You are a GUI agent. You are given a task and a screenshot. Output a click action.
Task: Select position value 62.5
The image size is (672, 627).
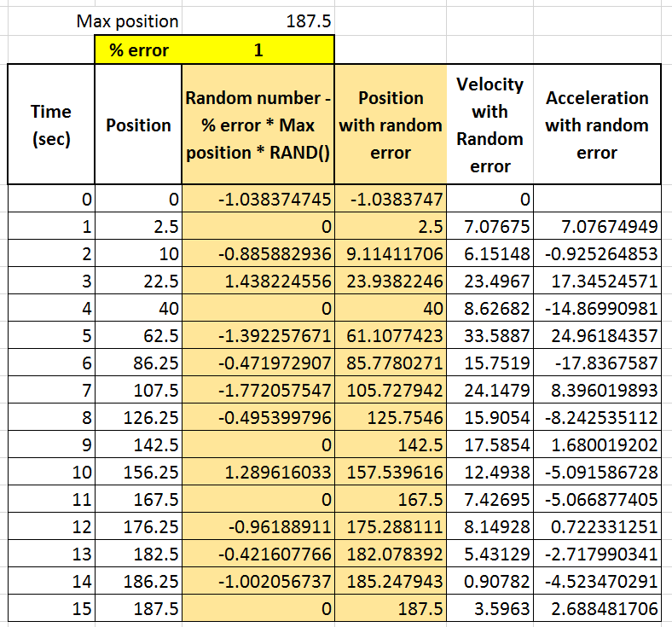pyautogui.click(x=138, y=335)
